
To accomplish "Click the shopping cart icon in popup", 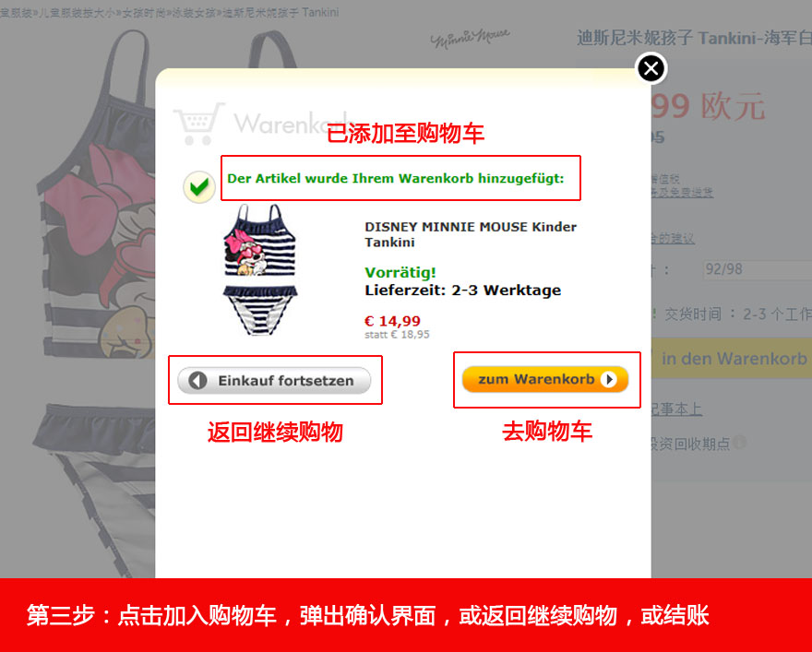I will point(198,124).
